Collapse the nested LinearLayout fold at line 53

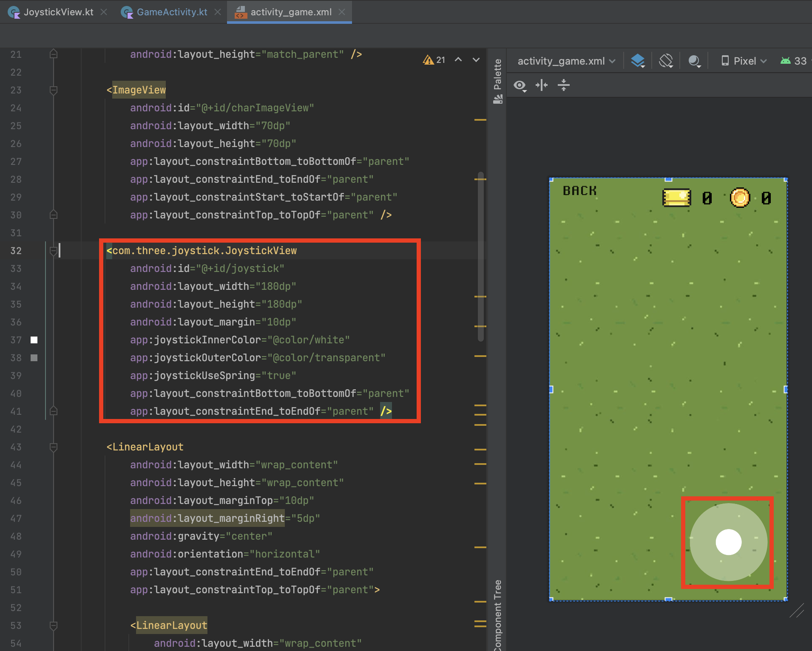pyautogui.click(x=54, y=626)
